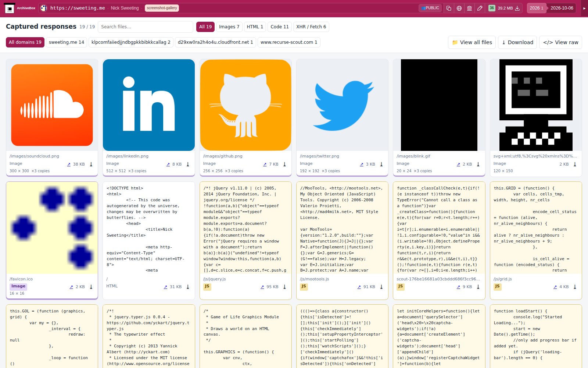This screenshot has height=368, width=588.
Task: Open the SoundCloud logo thumbnail
Action: [x=52, y=105]
